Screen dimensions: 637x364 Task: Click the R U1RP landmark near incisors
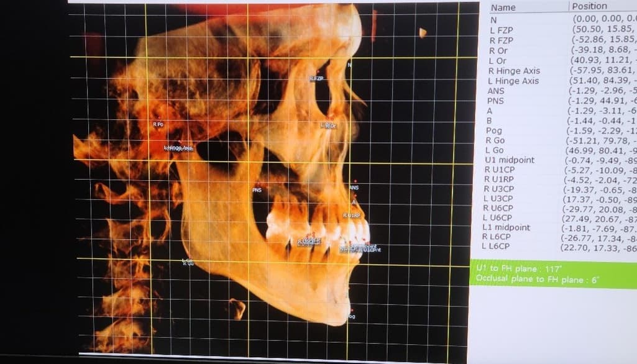(352, 215)
